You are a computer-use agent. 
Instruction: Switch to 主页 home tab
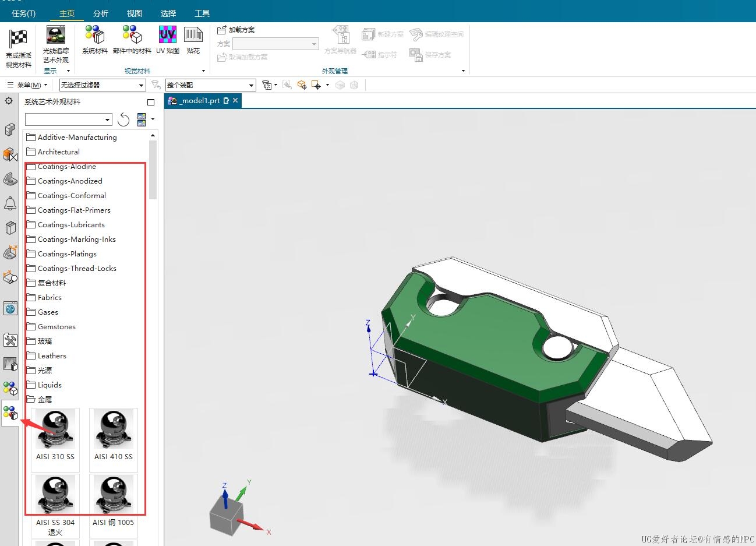[x=67, y=13]
